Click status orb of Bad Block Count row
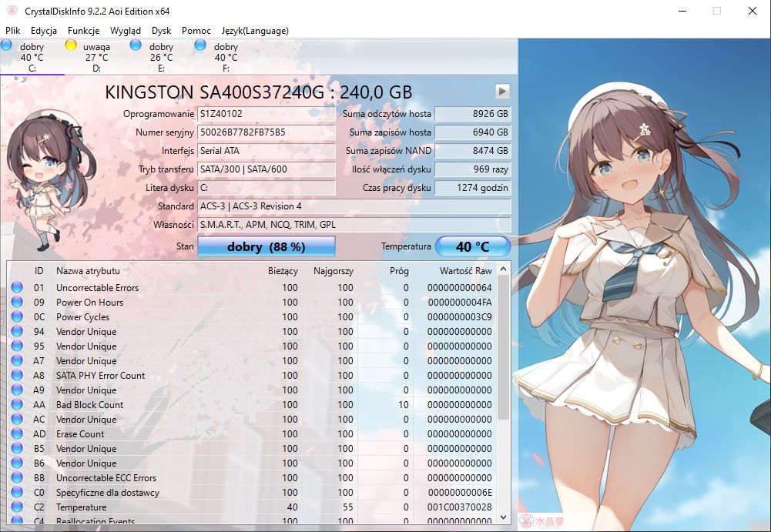The height and width of the screenshot is (532, 771). coord(17,405)
